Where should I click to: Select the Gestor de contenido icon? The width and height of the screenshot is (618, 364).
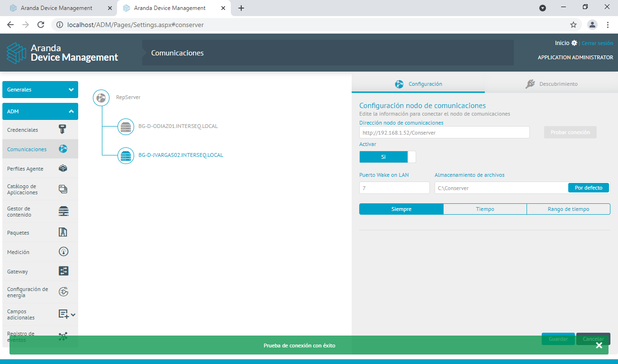coord(63,211)
